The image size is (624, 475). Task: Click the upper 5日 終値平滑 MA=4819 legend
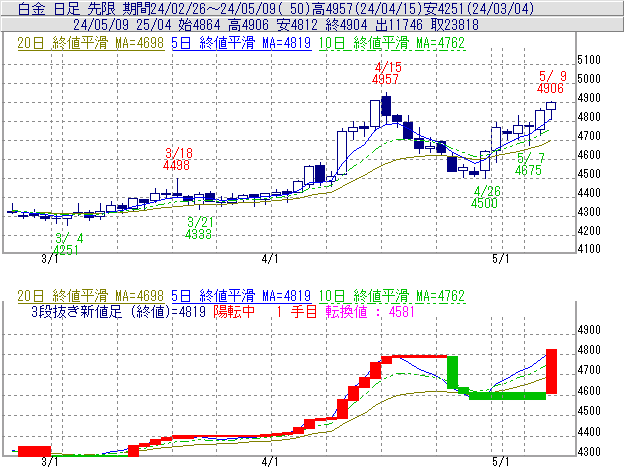[x=241, y=43]
